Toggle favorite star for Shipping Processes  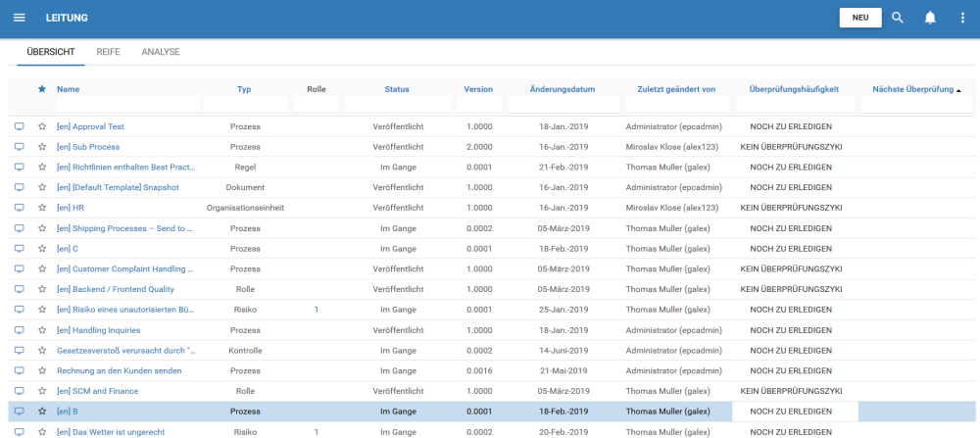click(x=42, y=228)
